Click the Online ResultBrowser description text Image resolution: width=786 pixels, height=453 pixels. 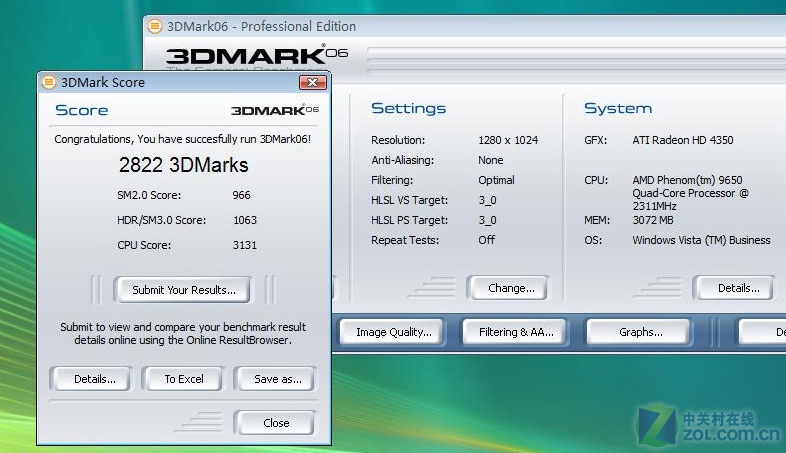182,333
